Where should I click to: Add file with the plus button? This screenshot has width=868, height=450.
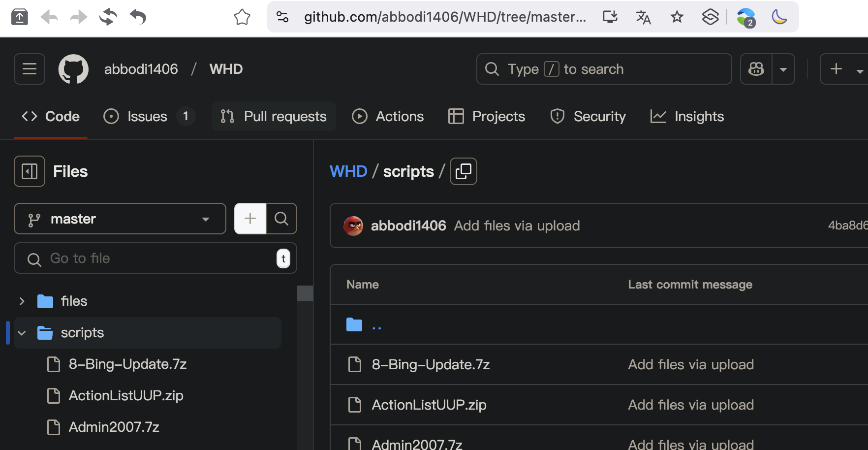coord(250,219)
